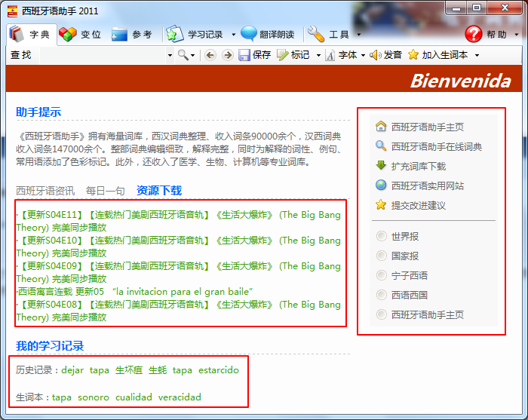
Task: Select the 西班牙语资讯 tab
Action: [45, 191]
